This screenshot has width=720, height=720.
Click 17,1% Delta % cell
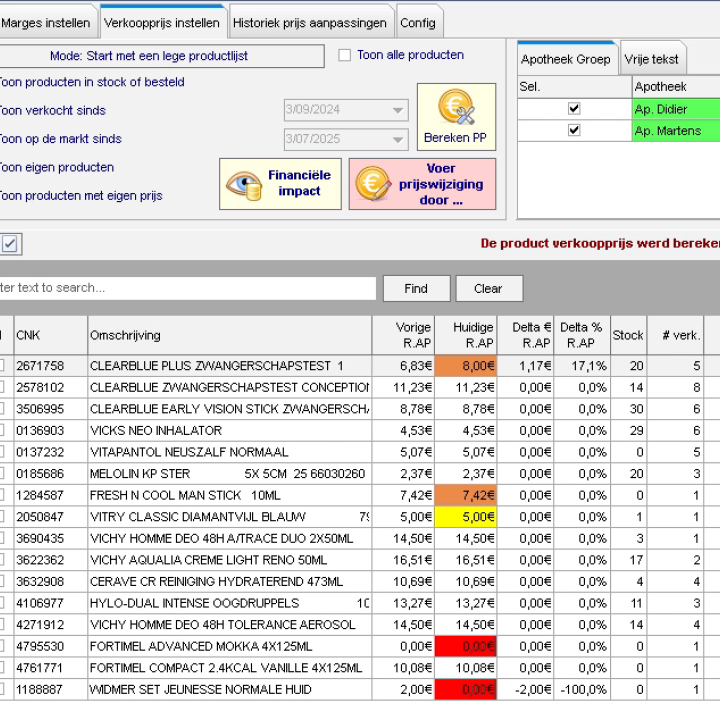[x=582, y=366]
